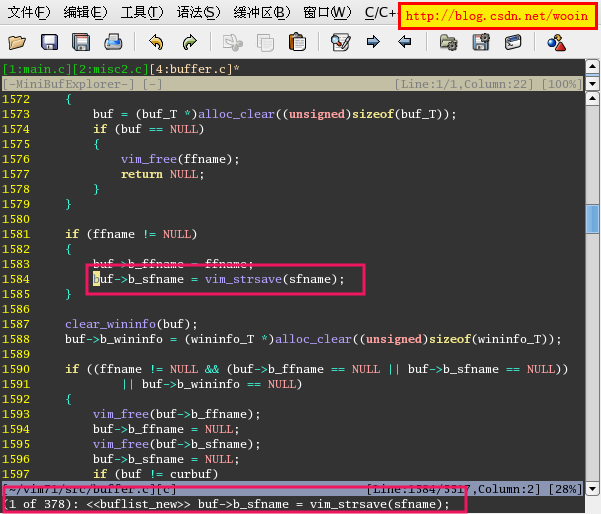Open the 编辑(E) menu
Screen dimensions: 601x514
click(x=85, y=13)
